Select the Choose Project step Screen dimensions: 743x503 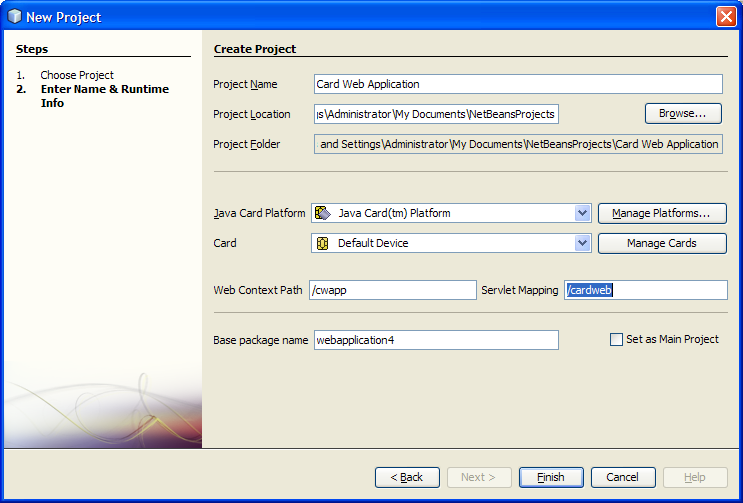(77, 75)
